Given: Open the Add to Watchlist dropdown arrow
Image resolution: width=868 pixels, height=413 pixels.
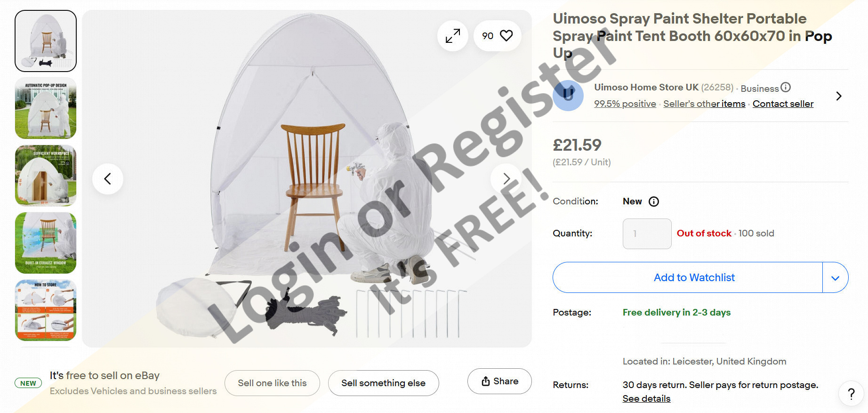Looking at the screenshot, I should (836, 278).
